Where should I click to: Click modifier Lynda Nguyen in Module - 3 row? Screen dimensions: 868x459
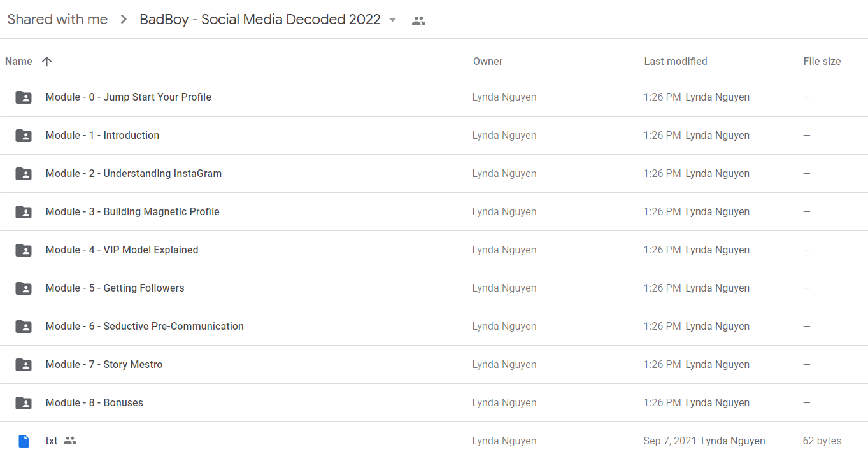[x=718, y=212]
